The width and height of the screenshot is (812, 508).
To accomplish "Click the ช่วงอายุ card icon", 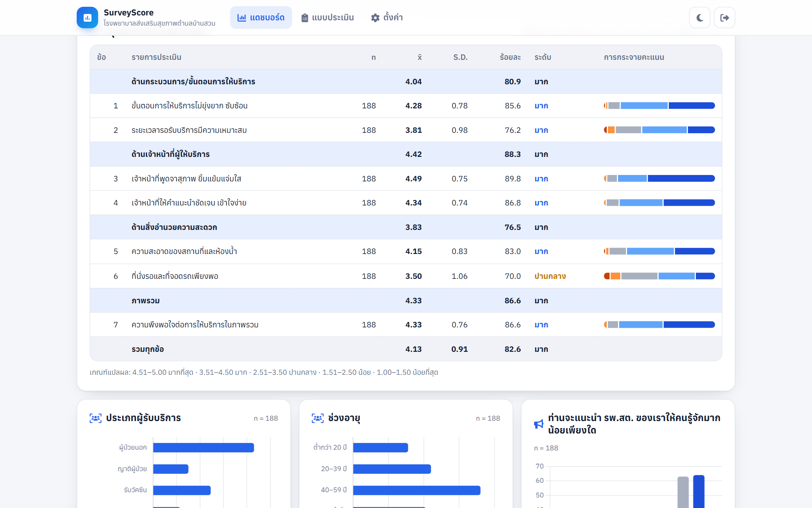I will [x=318, y=418].
